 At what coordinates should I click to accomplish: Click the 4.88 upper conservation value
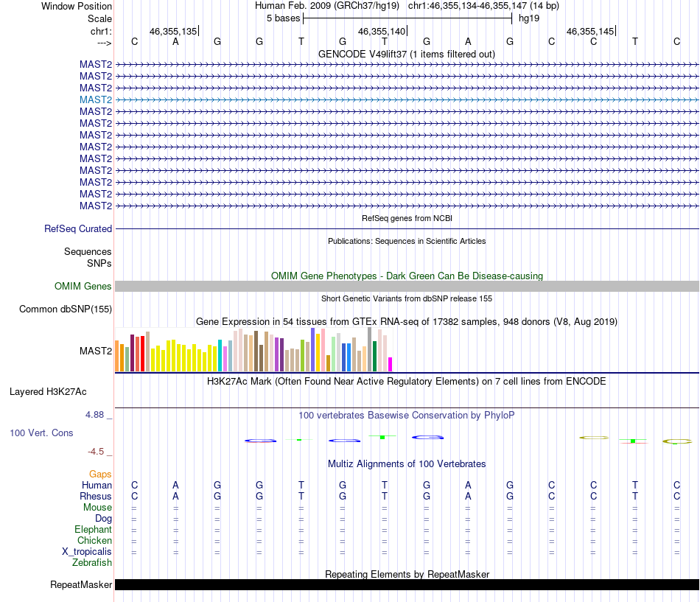[x=94, y=415]
